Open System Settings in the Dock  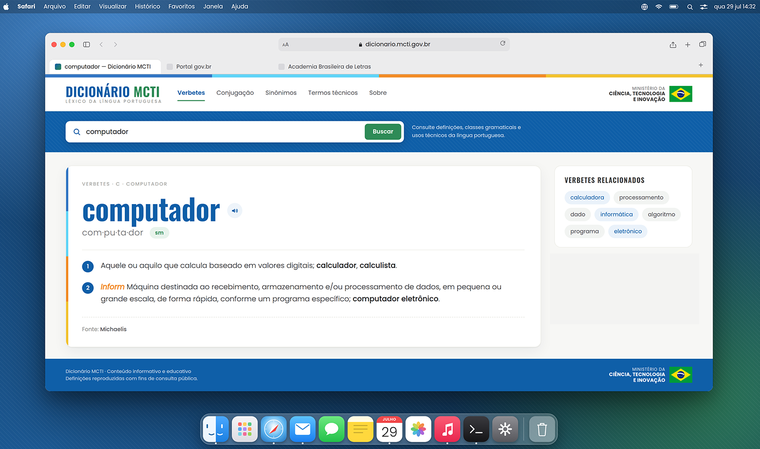[x=505, y=429]
